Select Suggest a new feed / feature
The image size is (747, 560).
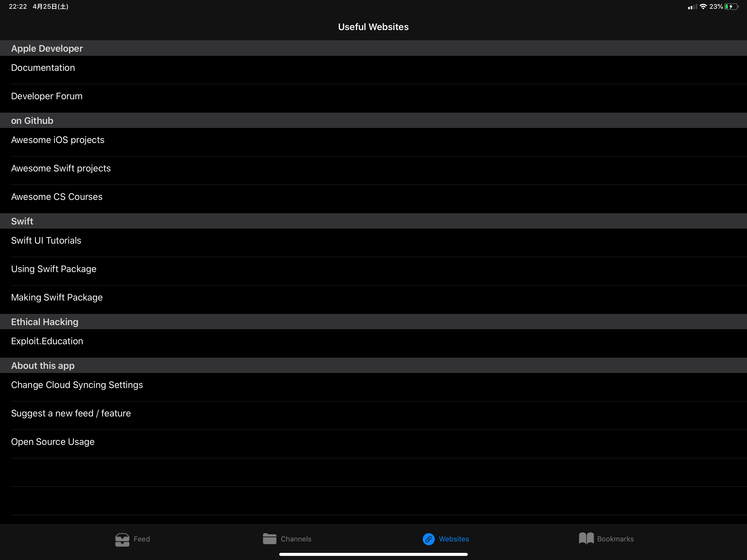coord(373,416)
